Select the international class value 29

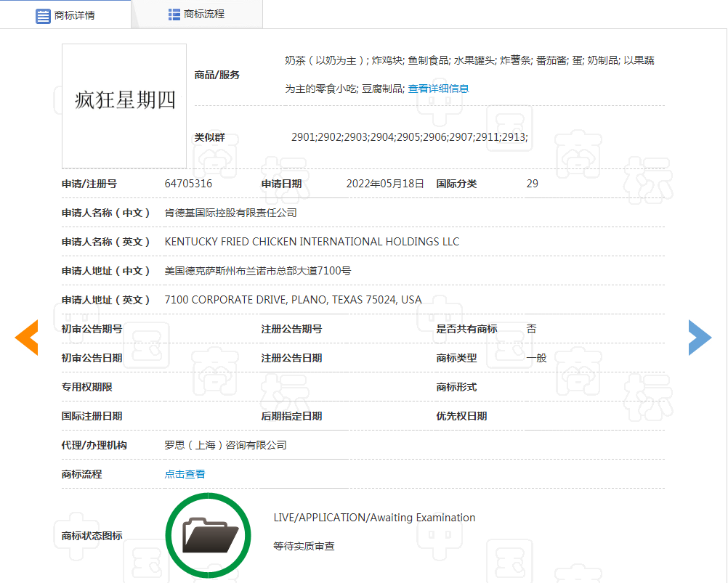(x=532, y=184)
